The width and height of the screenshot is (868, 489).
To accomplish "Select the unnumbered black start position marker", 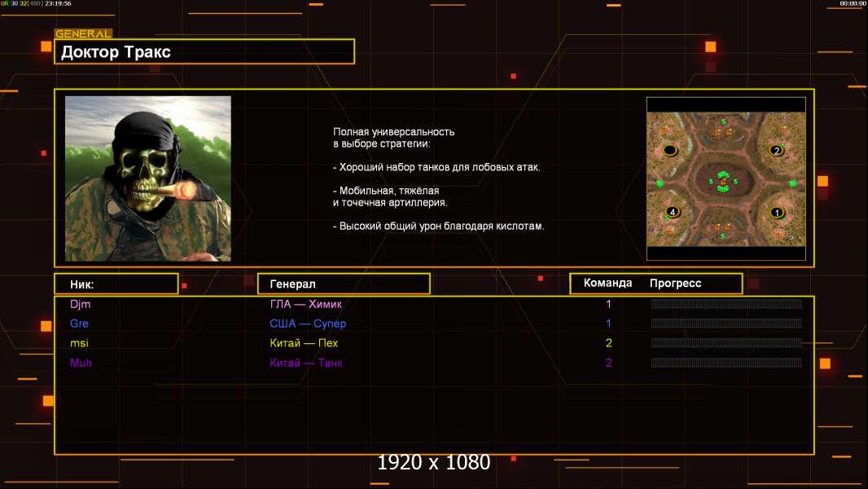I will (670, 150).
